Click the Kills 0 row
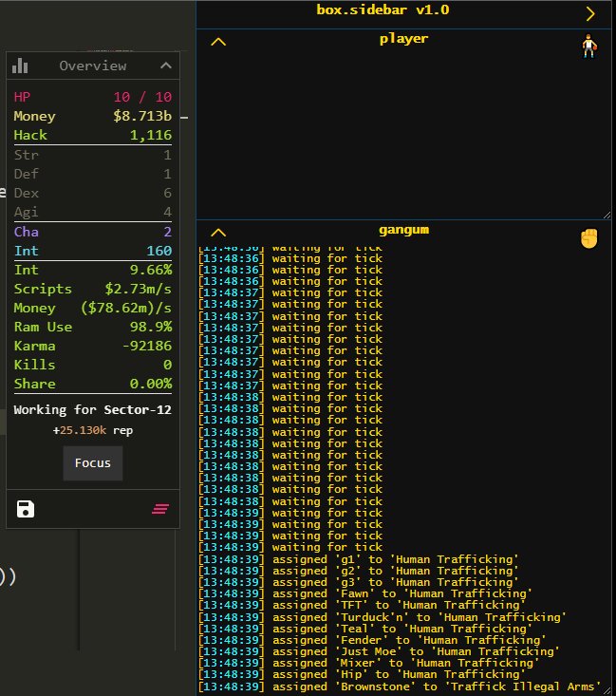 [93, 365]
